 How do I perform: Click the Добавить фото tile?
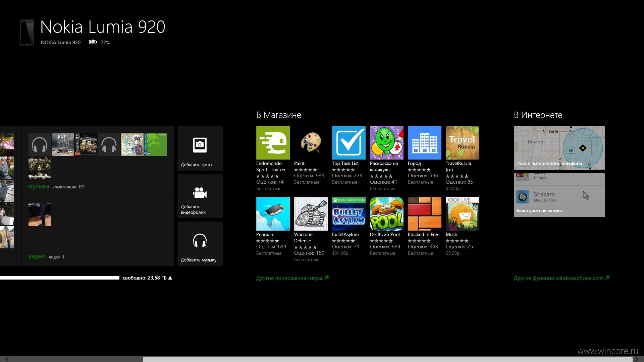[200, 148]
